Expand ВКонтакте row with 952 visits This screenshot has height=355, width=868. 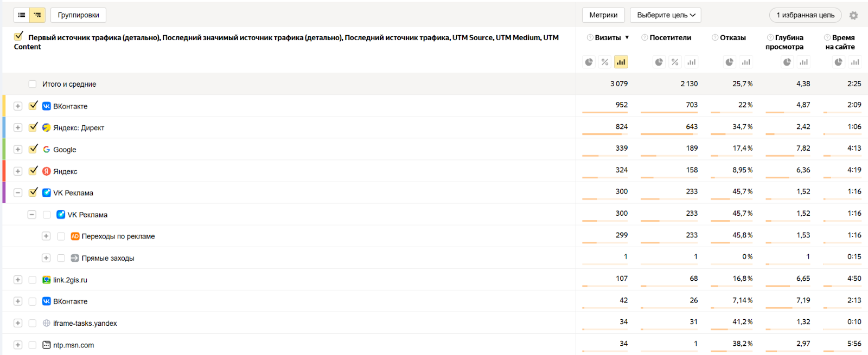[18, 106]
